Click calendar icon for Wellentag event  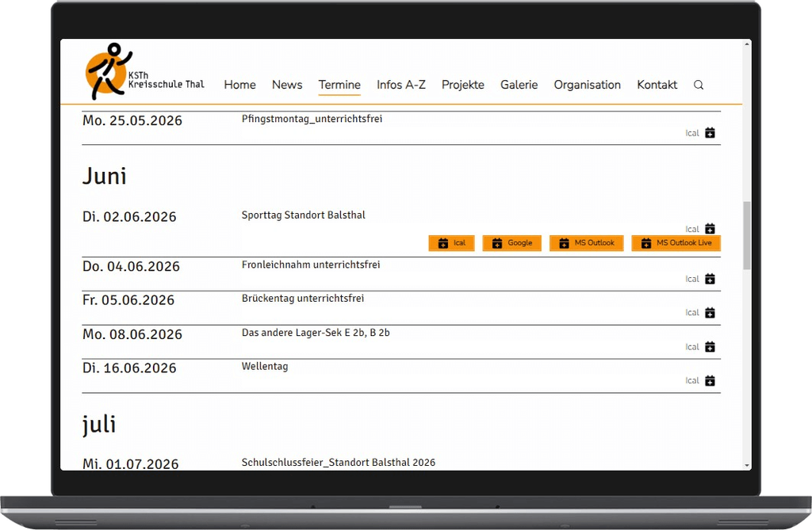tap(710, 381)
